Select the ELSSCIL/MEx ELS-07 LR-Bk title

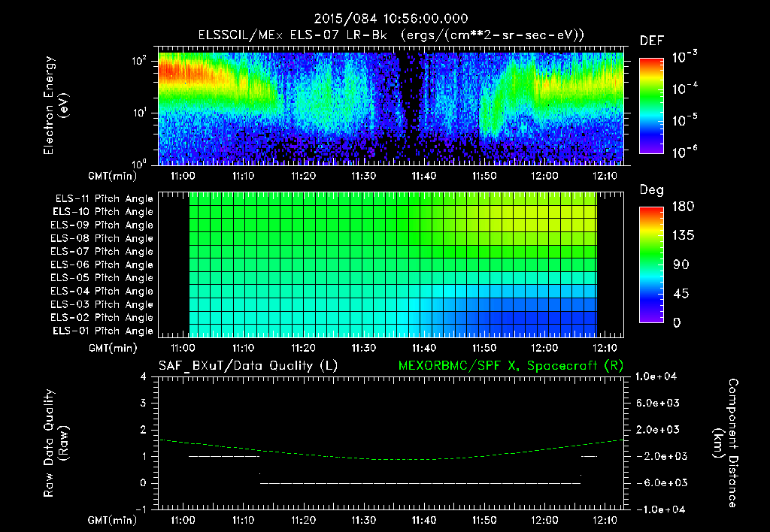tap(293, 35)
